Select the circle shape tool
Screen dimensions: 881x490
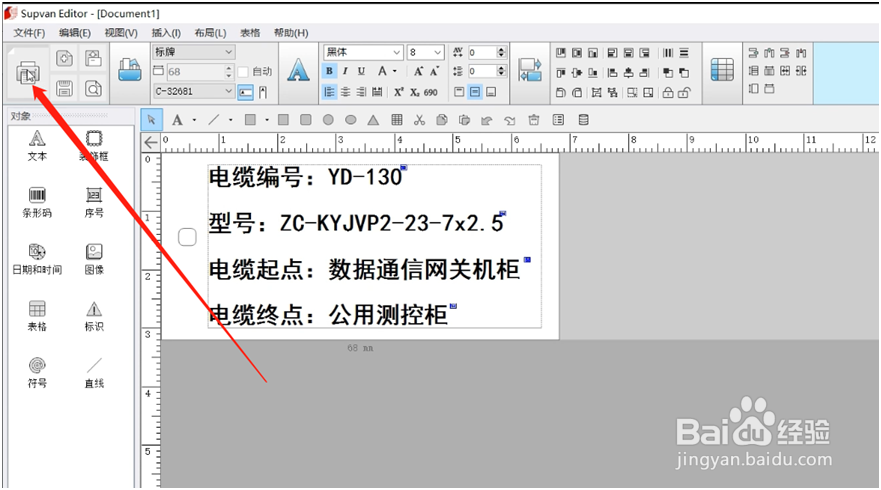328,120
